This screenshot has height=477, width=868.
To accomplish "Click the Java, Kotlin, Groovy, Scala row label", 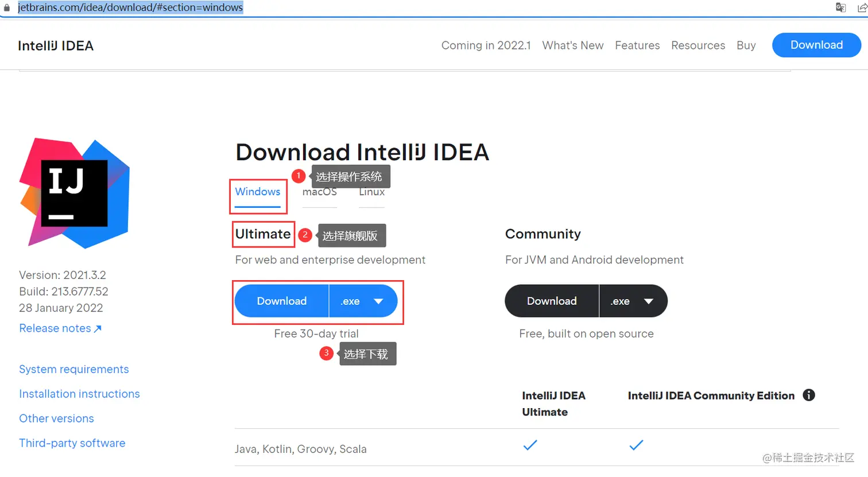I will [x=301, y=449].
